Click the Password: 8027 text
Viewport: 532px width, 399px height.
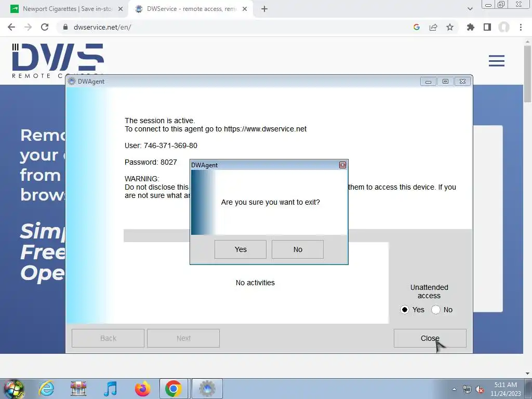(x=151, y=162)
